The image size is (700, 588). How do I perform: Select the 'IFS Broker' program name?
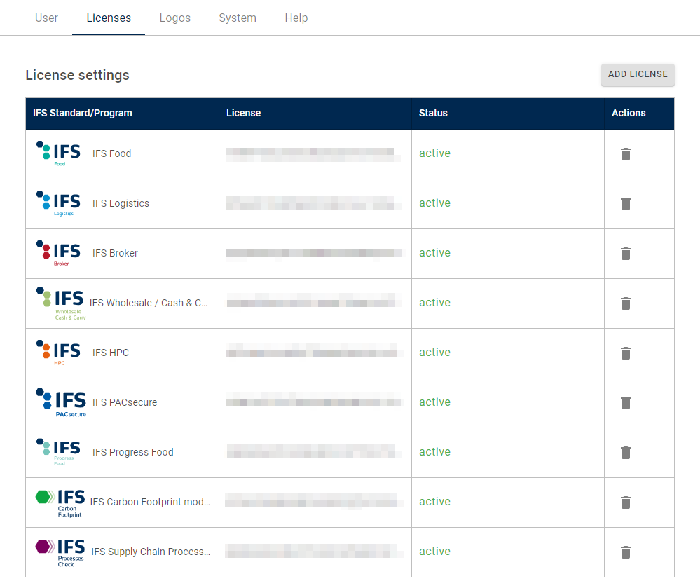(x=115, y=253)
